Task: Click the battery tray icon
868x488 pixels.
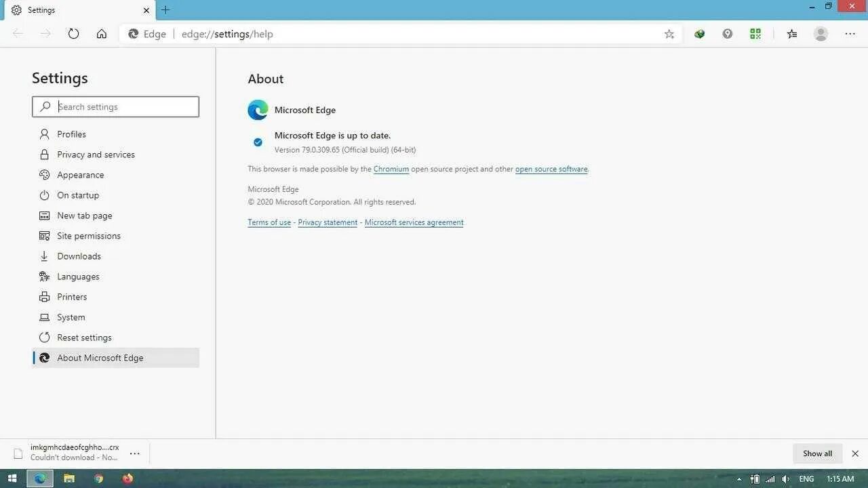Action: [x=755, y=479]
